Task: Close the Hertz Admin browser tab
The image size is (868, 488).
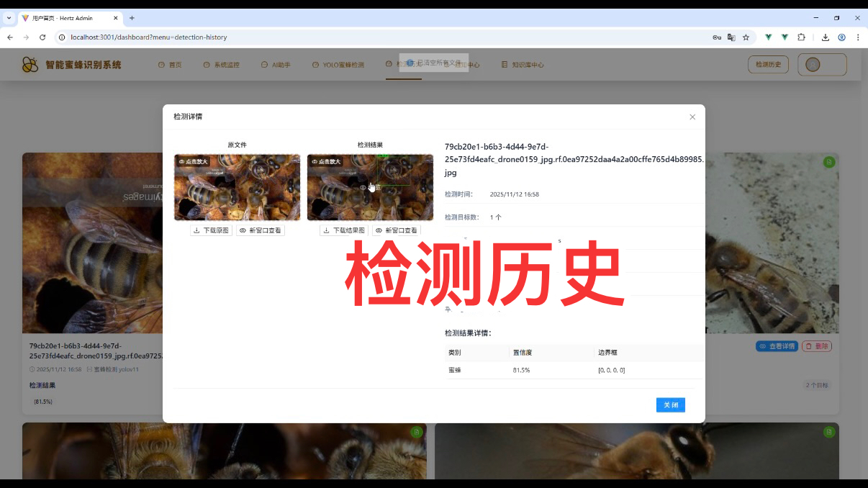Action: 116,18
